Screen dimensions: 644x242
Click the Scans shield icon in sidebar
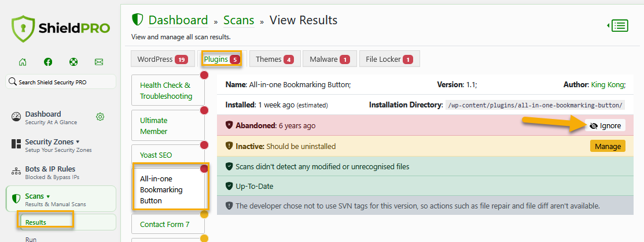point(16,199)
